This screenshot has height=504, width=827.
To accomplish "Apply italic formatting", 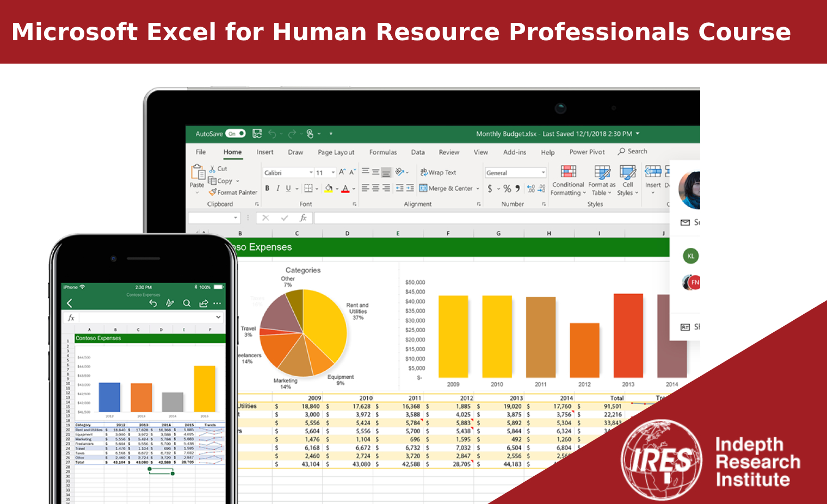I will pos(278,188).
